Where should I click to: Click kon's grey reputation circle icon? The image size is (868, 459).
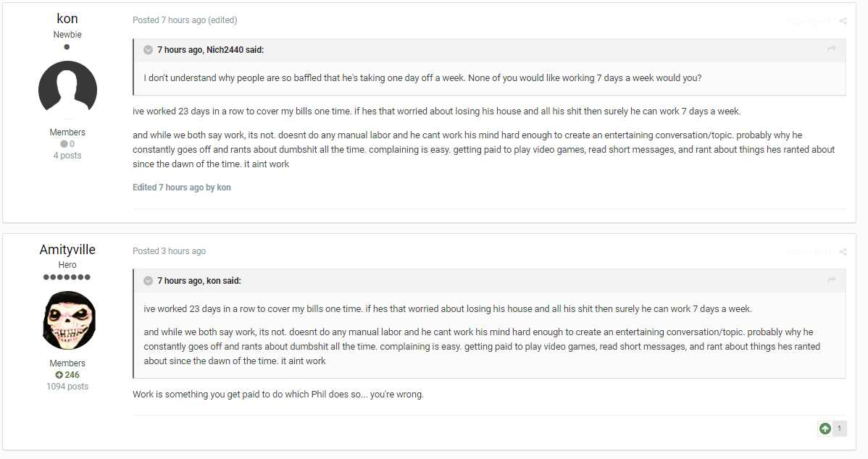tap(64, 144)
